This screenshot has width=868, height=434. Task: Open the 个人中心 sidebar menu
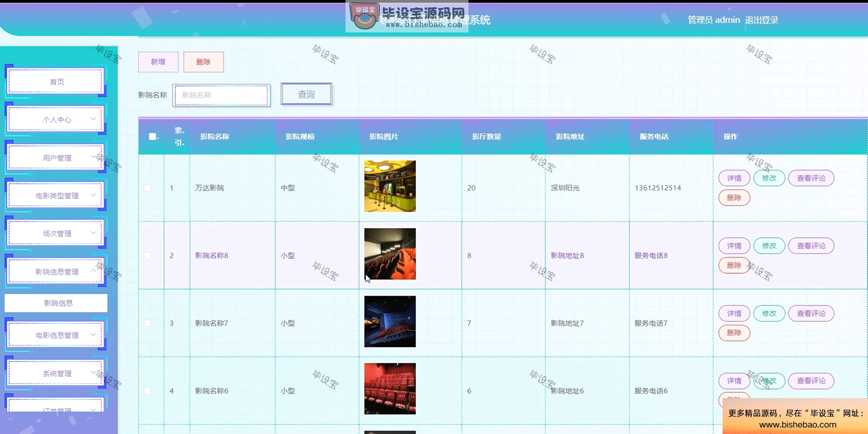point(56,119)
